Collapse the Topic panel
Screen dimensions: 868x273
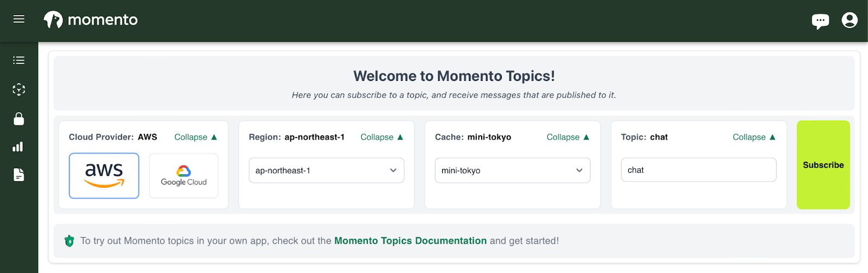[754, 137]
